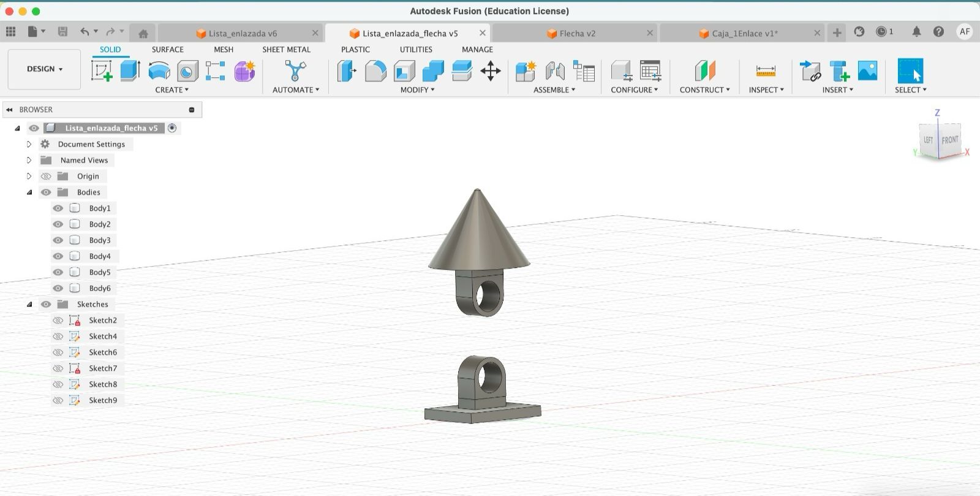Toggle Origin folder visibility

coord(46,176)
